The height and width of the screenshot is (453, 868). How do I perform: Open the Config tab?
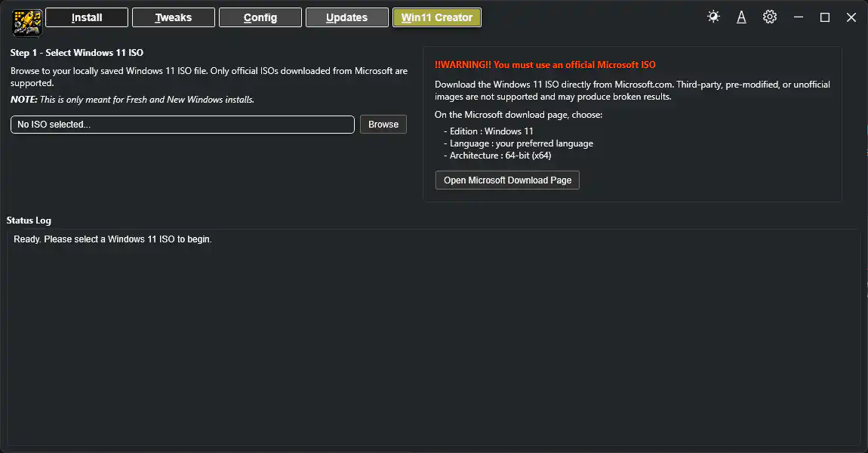click(260, 17)
